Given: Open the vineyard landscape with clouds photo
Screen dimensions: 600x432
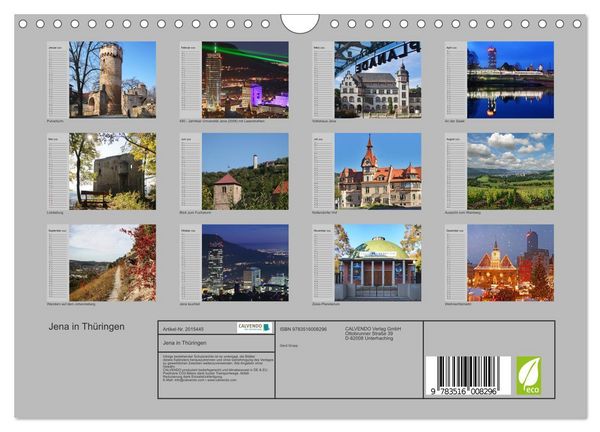Looking at the screenshot, I should [x=510, y=171].
